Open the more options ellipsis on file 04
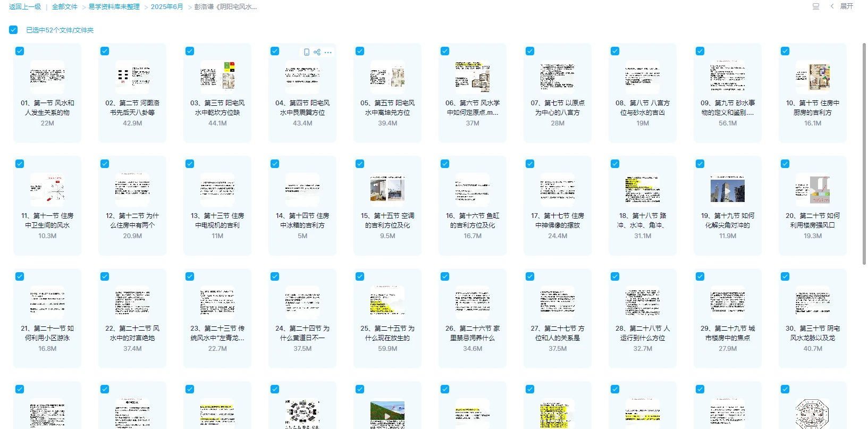 click(x=328, y=52)
